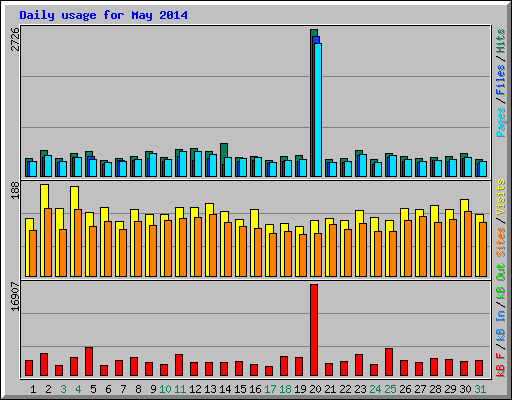Click the red kB bar for day 25
Screen dimensions: 512x400
[389, 362]
